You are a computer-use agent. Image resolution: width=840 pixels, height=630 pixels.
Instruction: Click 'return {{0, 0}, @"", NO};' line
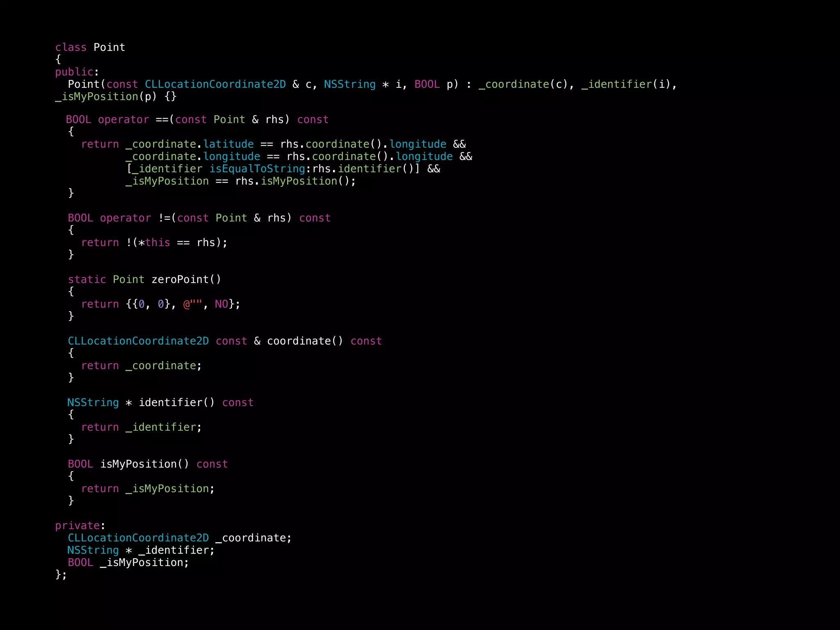coord(161,304)
